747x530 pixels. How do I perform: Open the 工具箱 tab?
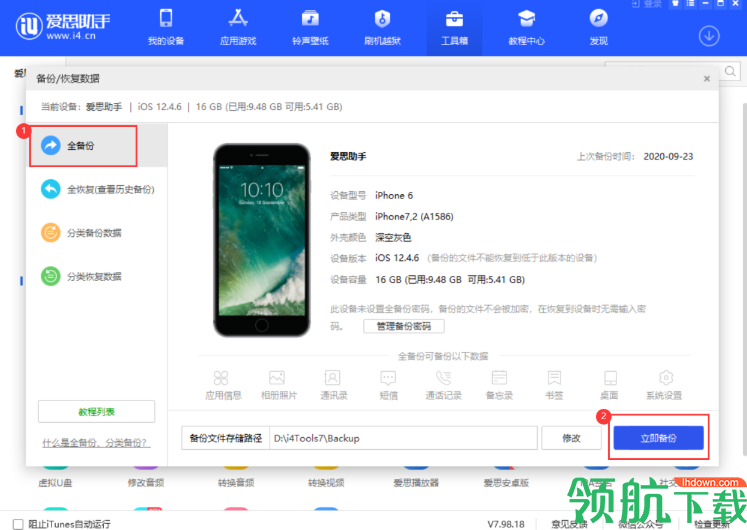tap(454, 28)
